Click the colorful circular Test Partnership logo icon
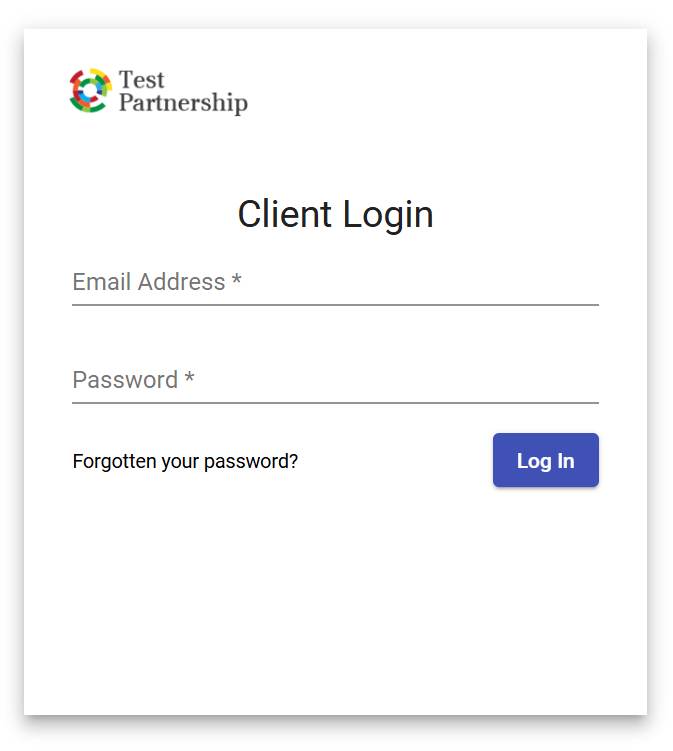Viewport: 673px width, 751px height. [91, 91]
